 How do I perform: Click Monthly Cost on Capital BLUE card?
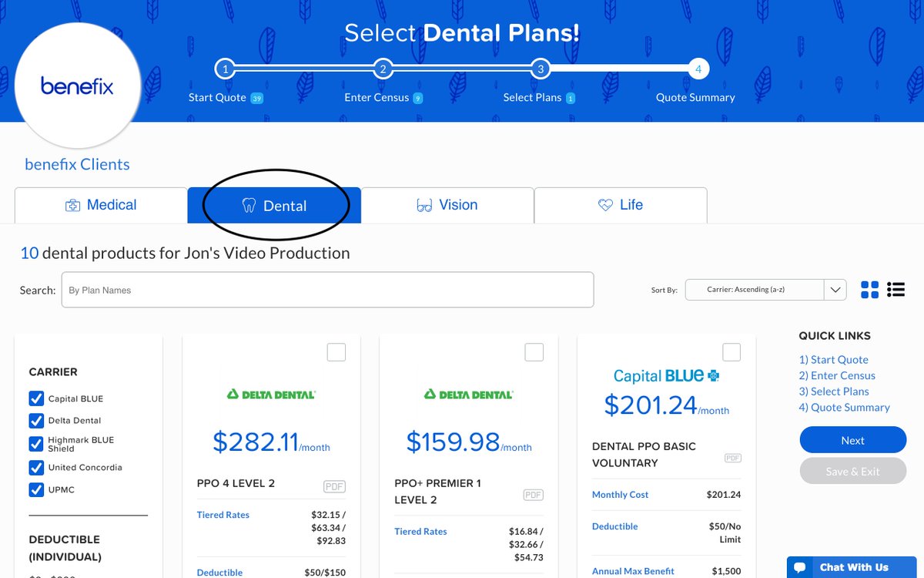click(x=621, y=495)
